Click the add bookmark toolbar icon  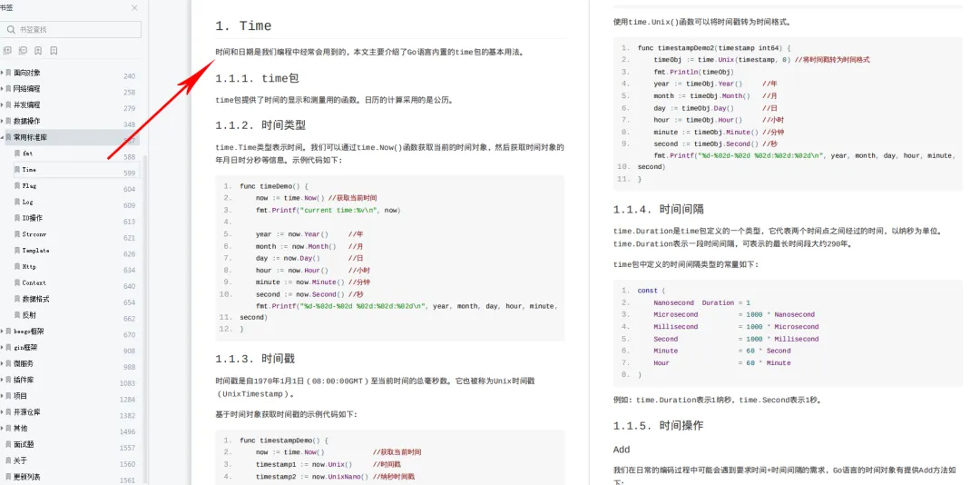click(x=38, y=51)
